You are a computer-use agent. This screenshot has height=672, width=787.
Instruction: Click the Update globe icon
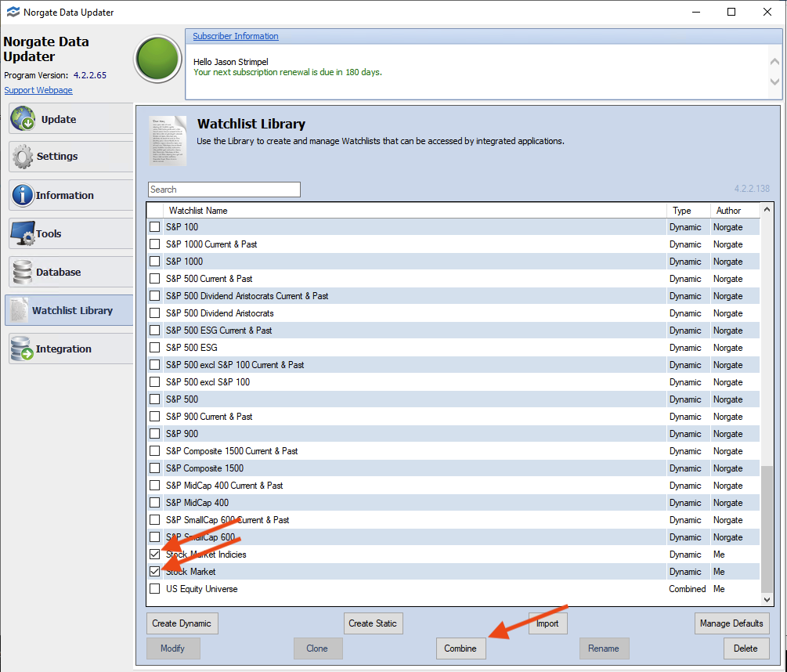point(23,118)
